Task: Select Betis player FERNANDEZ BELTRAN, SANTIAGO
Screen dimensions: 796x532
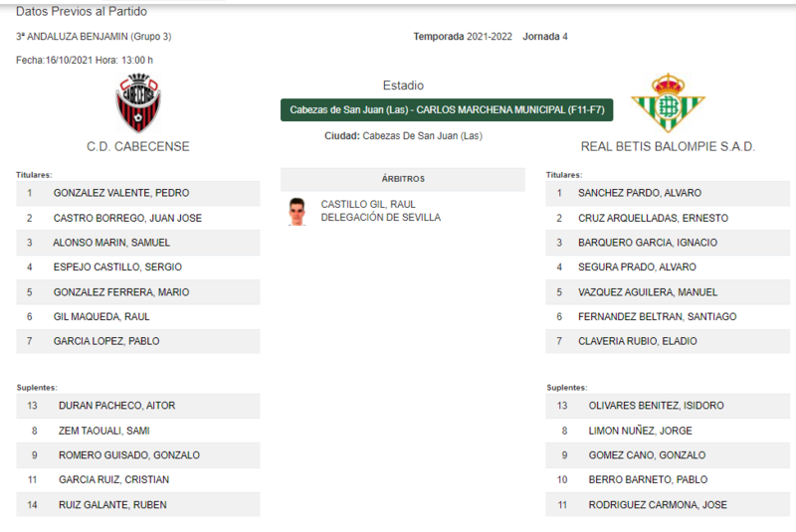Action: pos(668,316)
